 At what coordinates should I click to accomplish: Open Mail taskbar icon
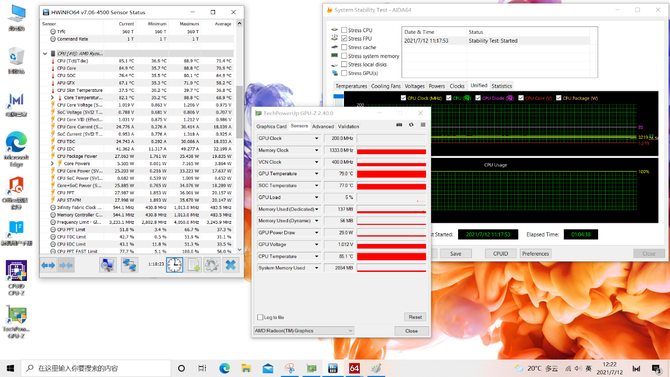tap(268, 368)
